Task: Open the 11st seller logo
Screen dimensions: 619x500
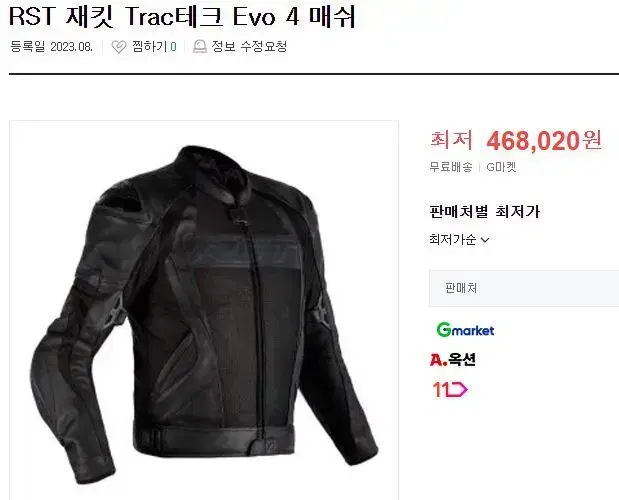Action: point(450,389)
